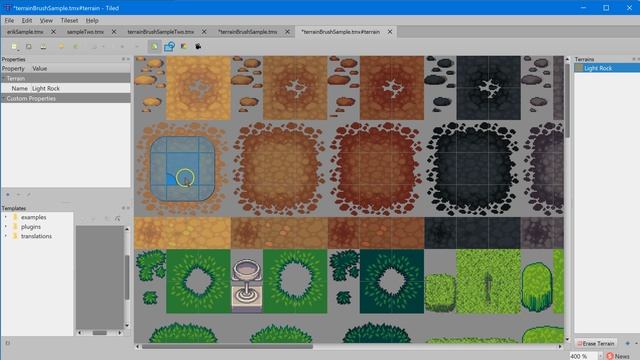
Task: Edit the Name value Light Rock
Action: coord(80,88)
